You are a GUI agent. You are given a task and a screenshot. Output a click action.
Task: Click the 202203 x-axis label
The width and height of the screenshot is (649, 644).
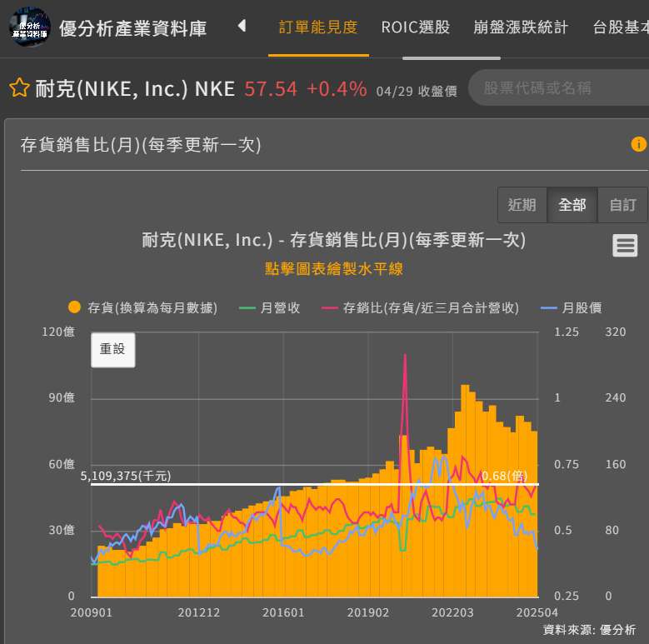click(x=452, y=612)
